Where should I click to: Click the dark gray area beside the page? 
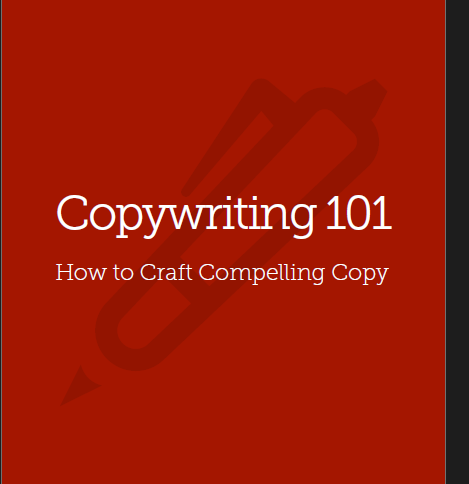(x=458, y=242)
